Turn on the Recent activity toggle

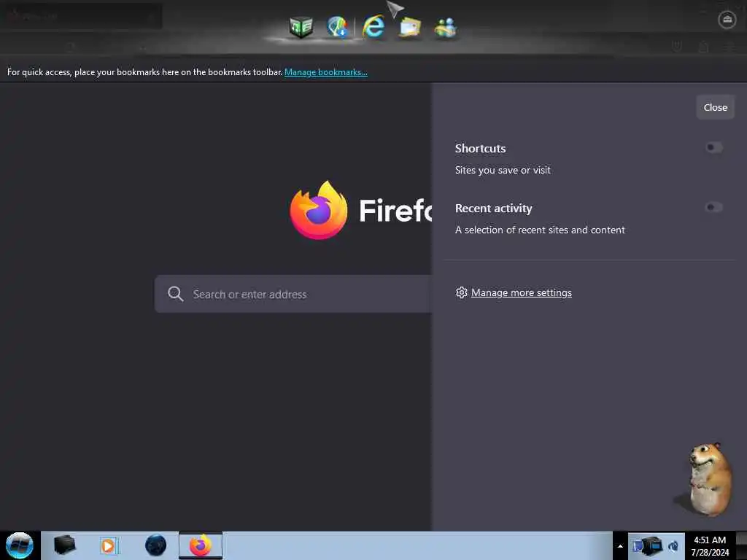713,207
